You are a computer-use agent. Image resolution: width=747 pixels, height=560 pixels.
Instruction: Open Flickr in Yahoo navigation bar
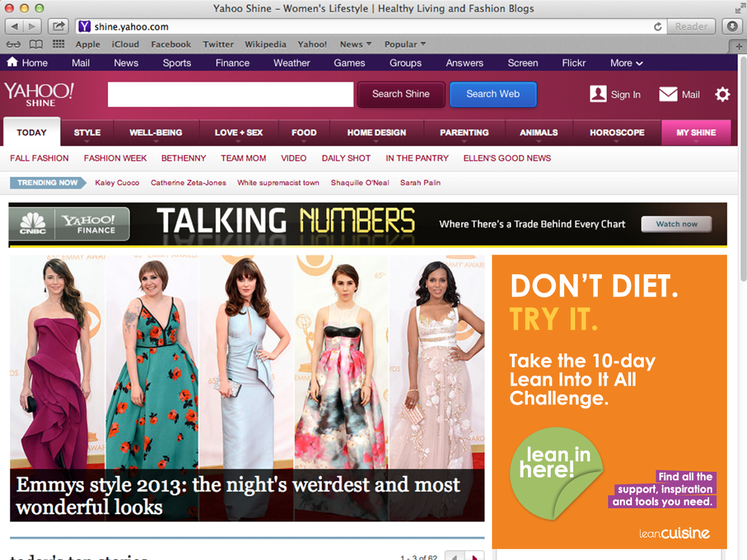point(574,63)
